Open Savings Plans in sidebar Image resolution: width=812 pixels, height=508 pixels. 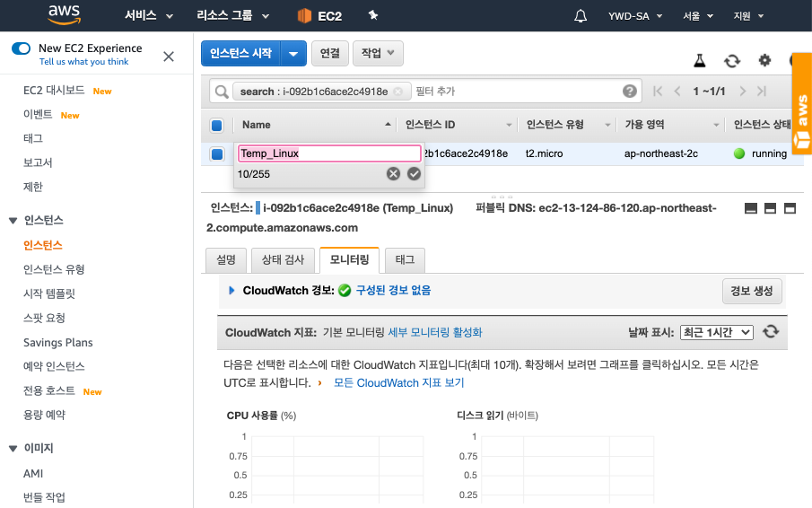pos(58,343)
